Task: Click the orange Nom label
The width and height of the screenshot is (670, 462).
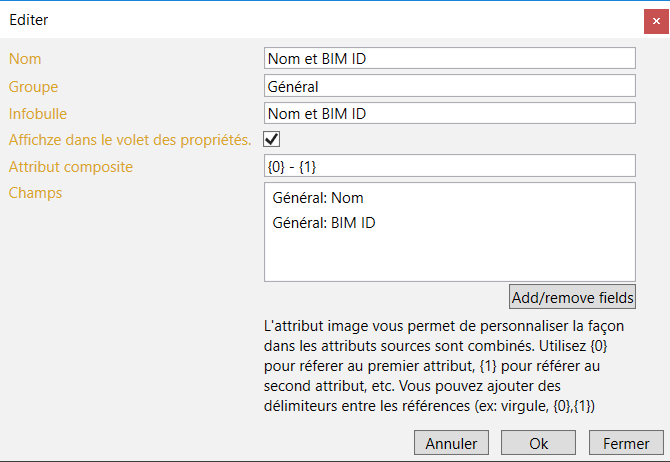Action: (25, 59)
